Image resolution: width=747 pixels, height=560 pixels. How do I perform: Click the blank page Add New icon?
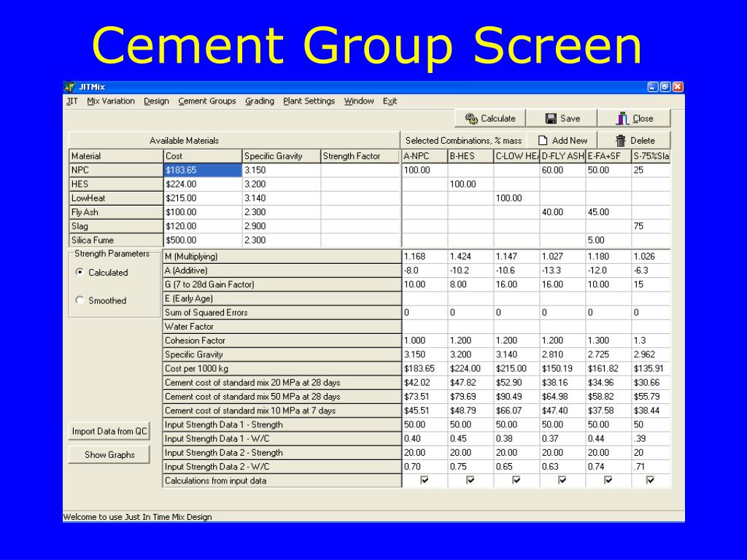pos(543,141)
